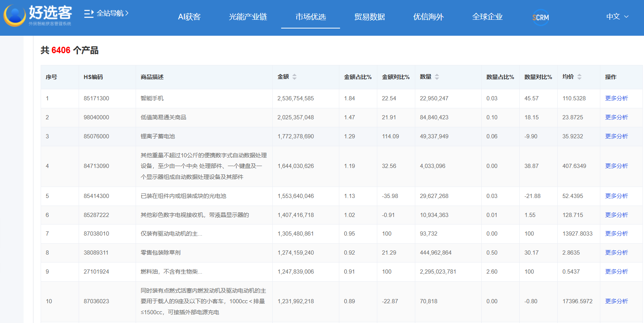Open the 优信海外 tab
Viewport: 644px width, 323px height.
pos(429,17)
